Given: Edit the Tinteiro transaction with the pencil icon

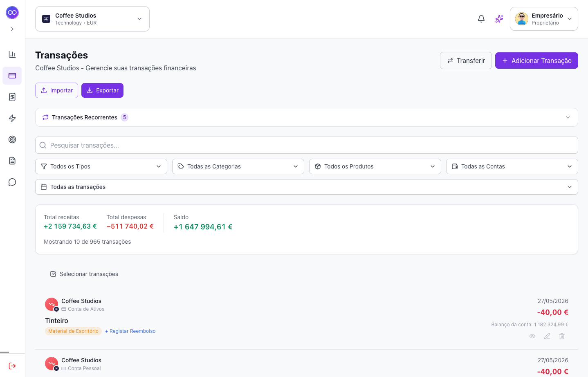Looking at the screenshot, I should tap(547, 336).
